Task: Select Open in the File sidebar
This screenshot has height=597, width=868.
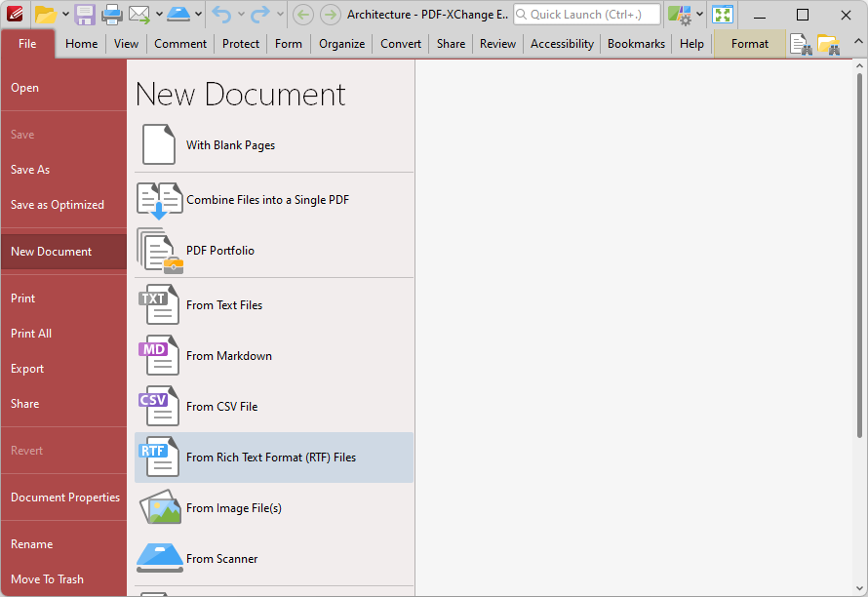Action: pyautogui.click(x=63, y=88)
